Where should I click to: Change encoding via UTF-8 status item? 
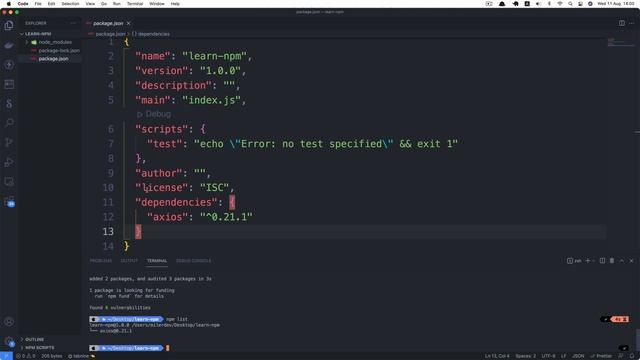tap(548, 356)
